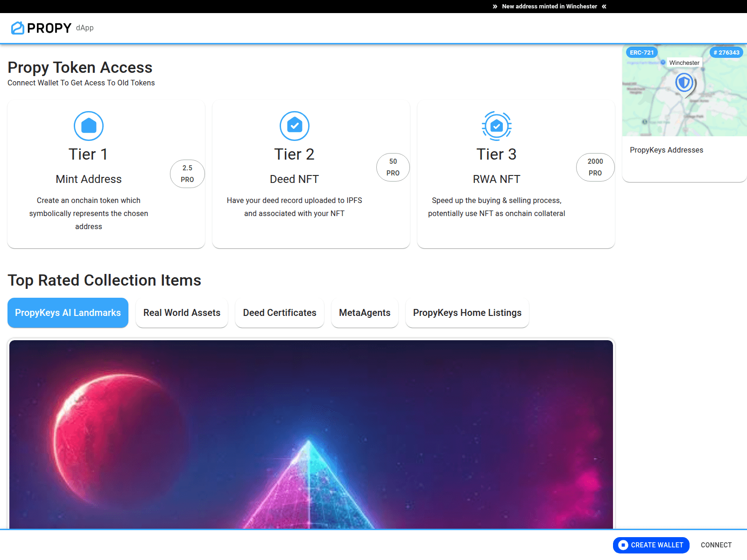Click the Tier 3 verified house icon
The height and width of the screenshot is (560, 747).
point(497,126)
